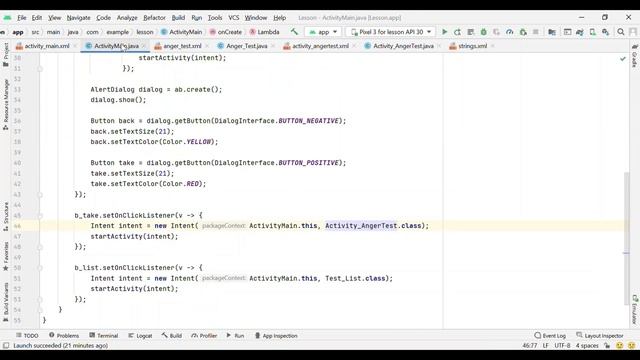This screenshot has width=640, height=360.
Task: Click the green inspection checkmark in editor
Action: pos(623,59)
